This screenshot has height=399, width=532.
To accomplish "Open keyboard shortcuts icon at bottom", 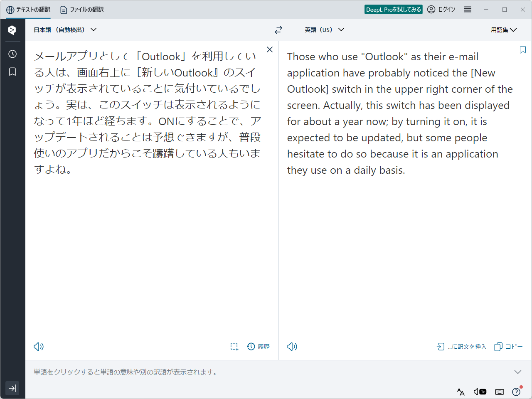I will (x=500, y=392).
